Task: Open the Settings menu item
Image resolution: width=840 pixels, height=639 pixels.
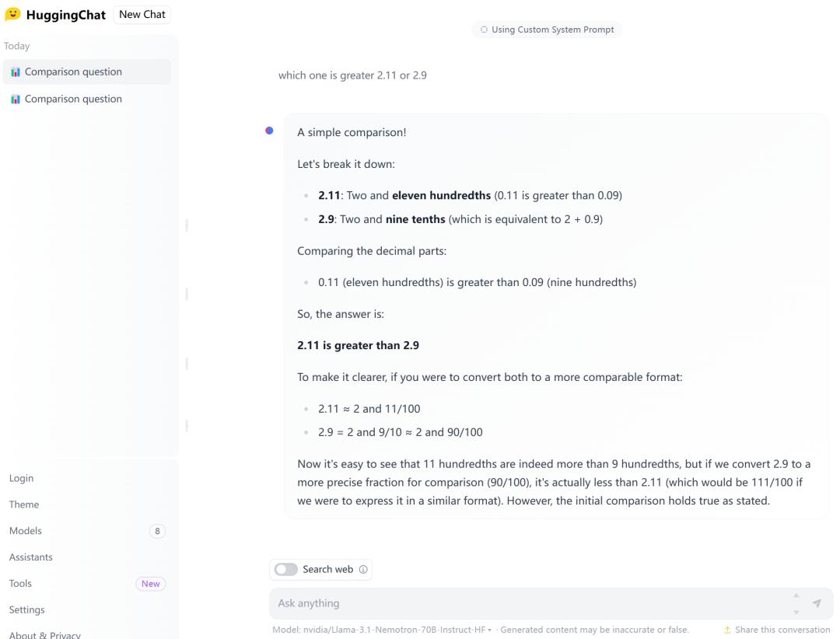Action: click(x=27, y=609)
